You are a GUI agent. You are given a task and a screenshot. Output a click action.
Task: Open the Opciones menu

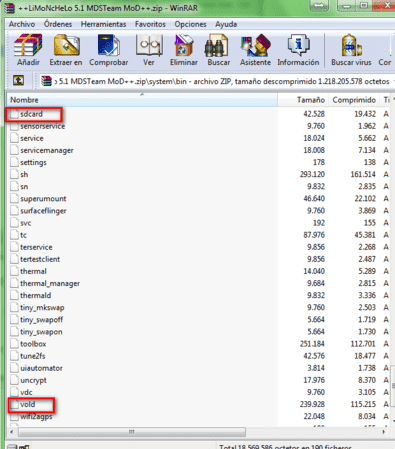pyautogui.click(x=190, y=24)
